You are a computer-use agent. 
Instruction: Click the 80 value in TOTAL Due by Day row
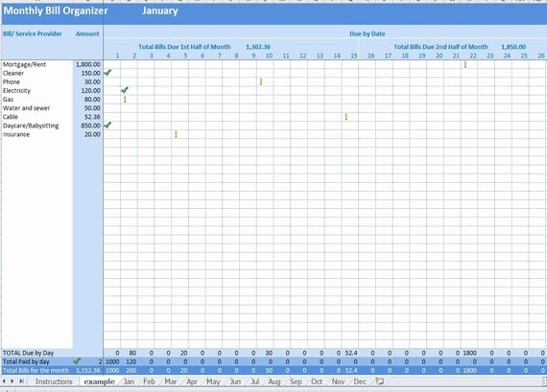coord(132,353)
